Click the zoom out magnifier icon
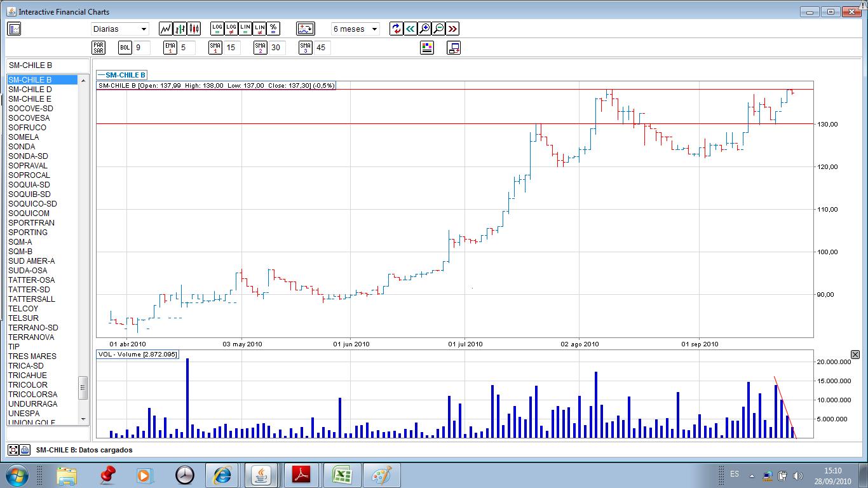Viewport: 868px width, 488px height. (438, 29)
